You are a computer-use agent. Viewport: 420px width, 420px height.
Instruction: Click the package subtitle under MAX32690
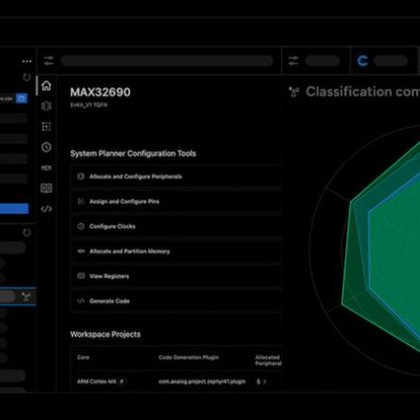coord(89,105)
